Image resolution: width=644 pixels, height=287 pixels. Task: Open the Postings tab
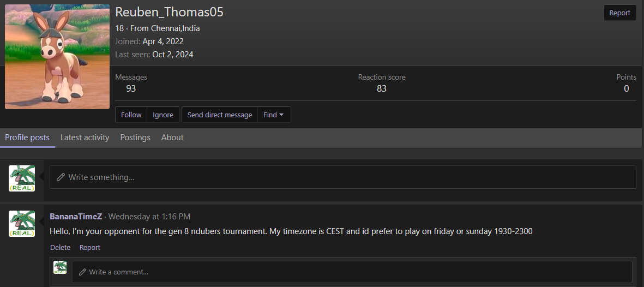(135, 137)
